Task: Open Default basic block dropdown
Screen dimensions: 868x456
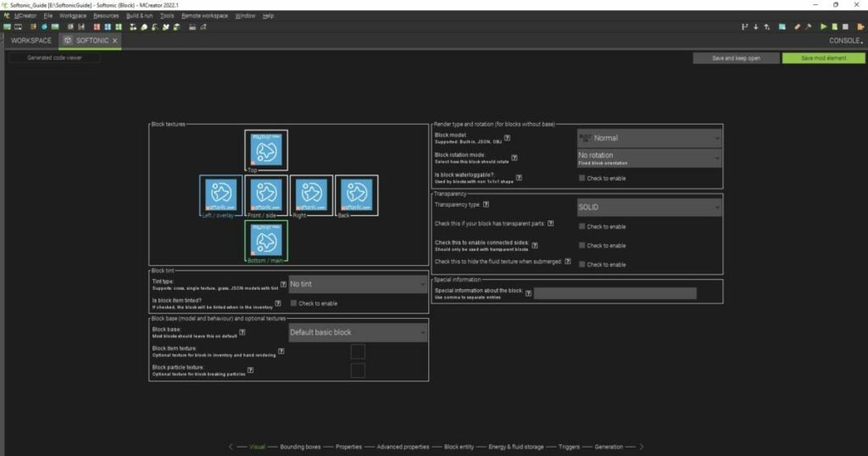Action: click(359, 332)
